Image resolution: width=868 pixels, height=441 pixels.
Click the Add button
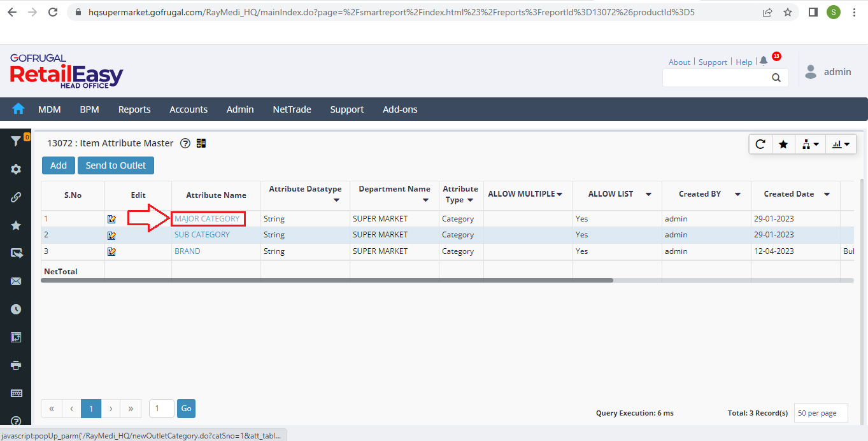tap(58, 165)
